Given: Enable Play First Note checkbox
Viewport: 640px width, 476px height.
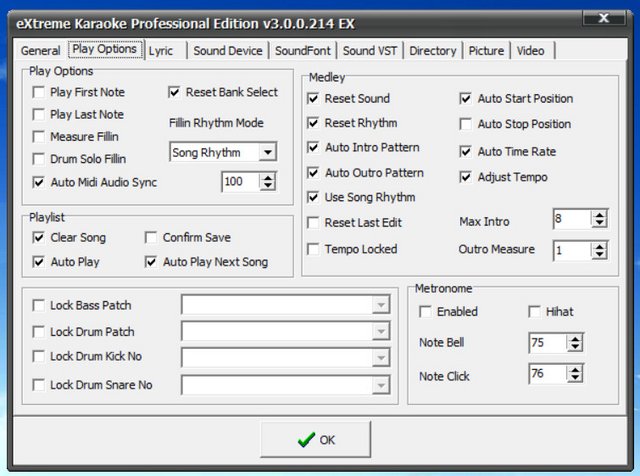Looking at the screenshot, I should [x=38, y=92].
